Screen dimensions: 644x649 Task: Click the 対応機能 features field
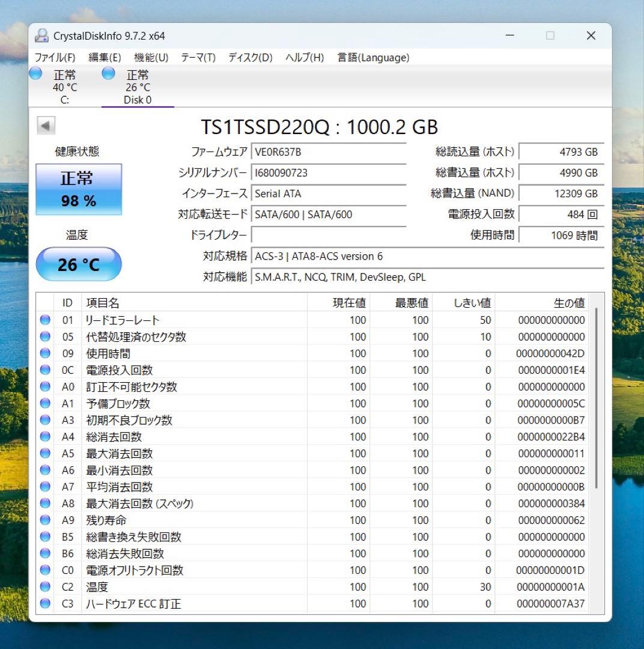pyautogui.click(x=427, y=277)
